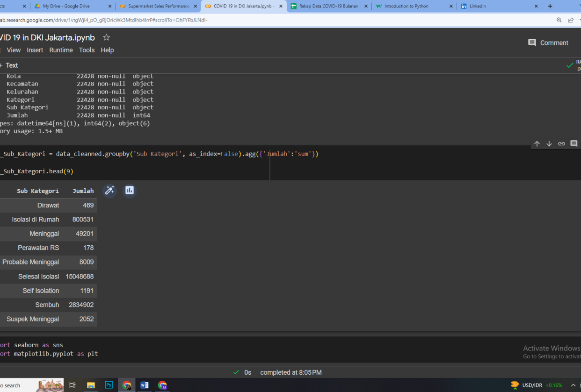Click the 15048688 value cell
Viewport: 581px width, 392px height.
point(80,277)
